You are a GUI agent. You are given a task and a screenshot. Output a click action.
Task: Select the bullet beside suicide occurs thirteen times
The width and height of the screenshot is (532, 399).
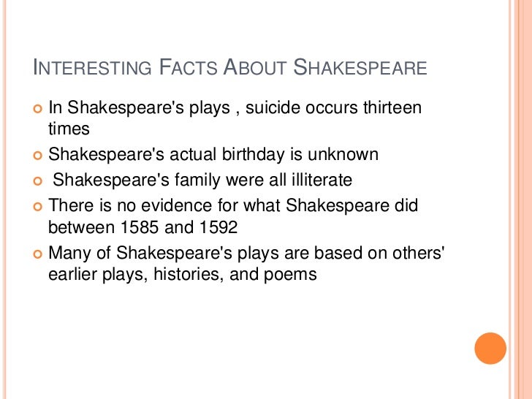click(x=38, y=109)
